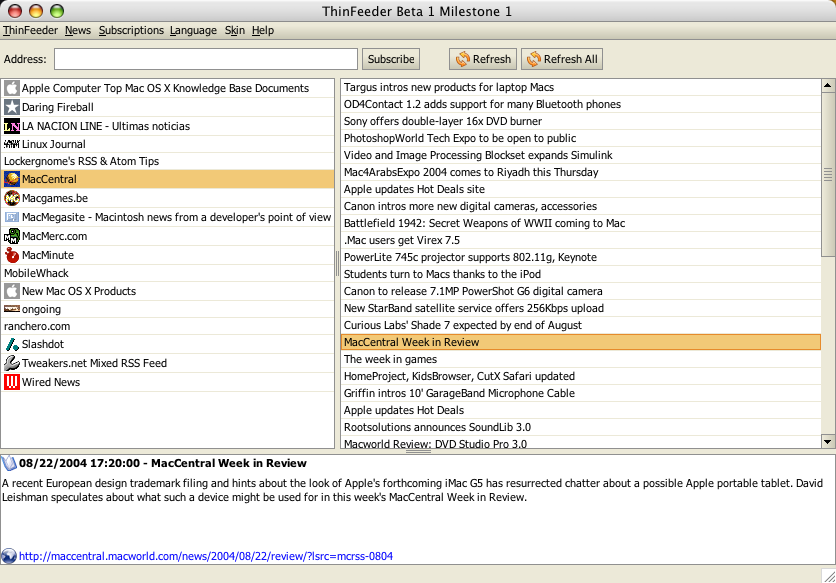Click the Wired News red icon
Image resolution: width=836 pixels, height=583 pixels.
(12, 382)
